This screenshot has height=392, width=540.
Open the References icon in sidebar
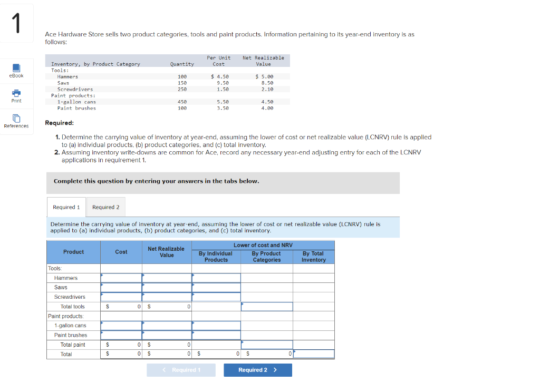(x=16, y=119)
